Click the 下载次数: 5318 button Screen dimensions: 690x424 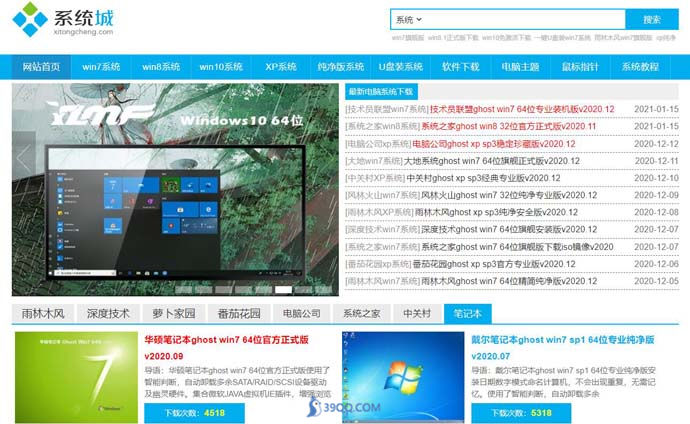521,413
